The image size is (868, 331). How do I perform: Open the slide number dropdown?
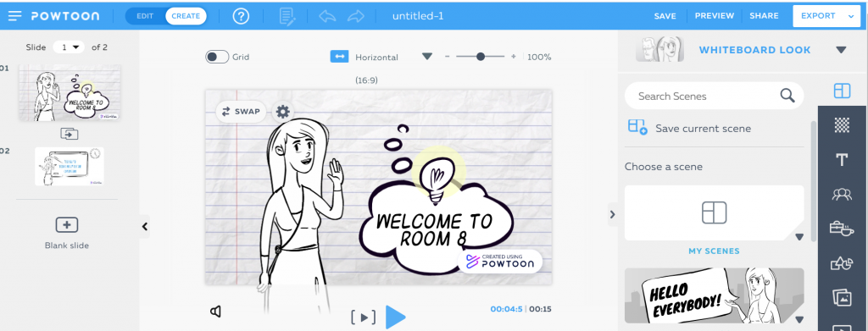tap(69, 47)
